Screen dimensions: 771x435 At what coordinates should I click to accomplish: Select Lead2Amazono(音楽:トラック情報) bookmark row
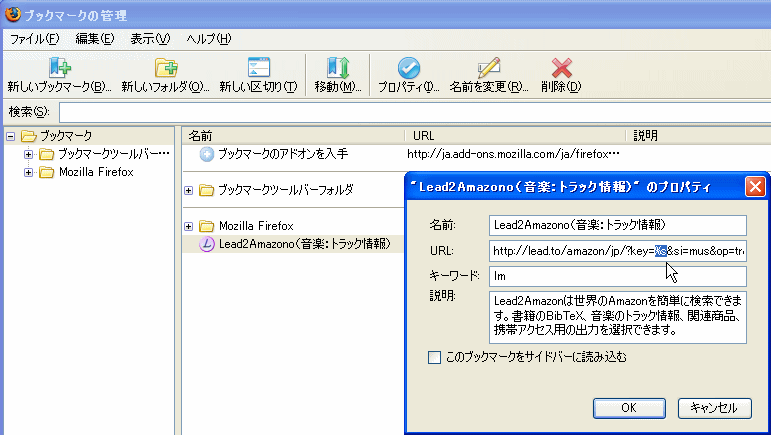pos(293,244)
